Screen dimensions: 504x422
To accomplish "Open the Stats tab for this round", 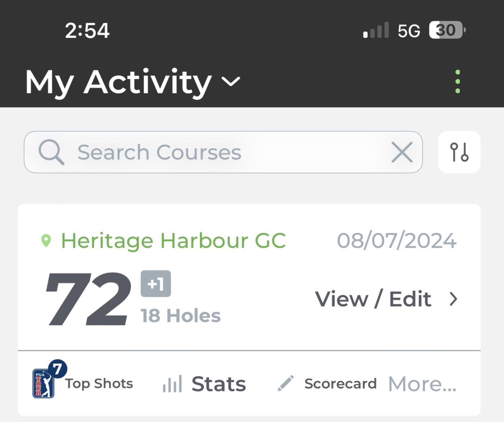I will pyautogui.click(x=219, y=384).
